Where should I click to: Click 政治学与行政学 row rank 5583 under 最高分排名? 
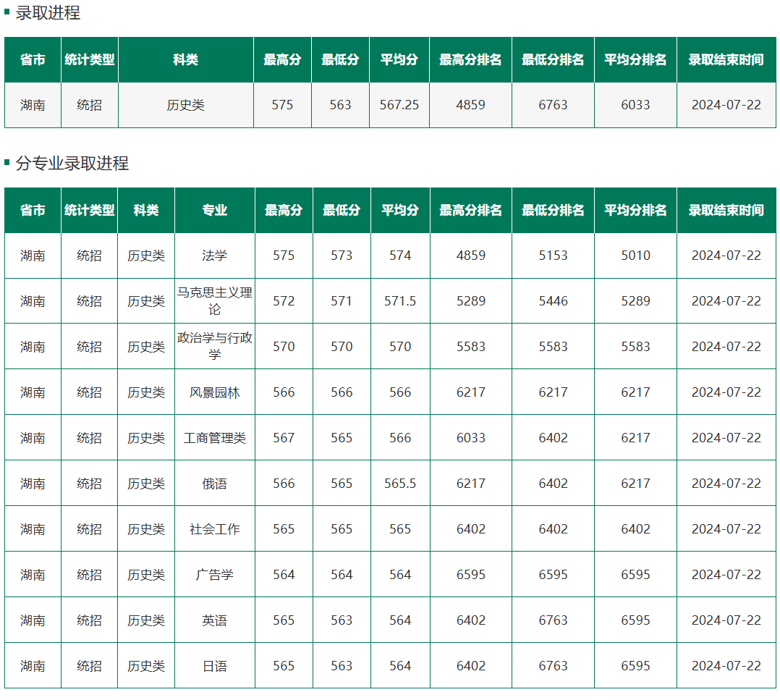(470, 346)
